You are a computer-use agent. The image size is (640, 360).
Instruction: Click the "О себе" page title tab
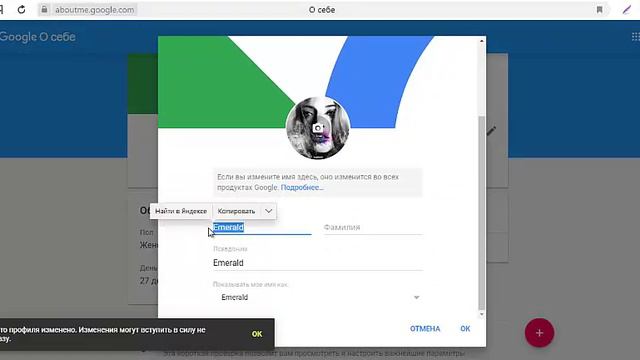click(x=322, y=10)
